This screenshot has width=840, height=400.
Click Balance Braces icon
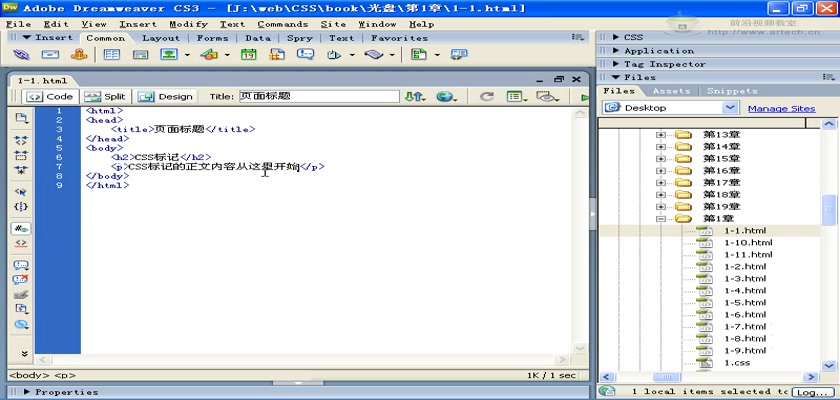click(x=21, y=206)
